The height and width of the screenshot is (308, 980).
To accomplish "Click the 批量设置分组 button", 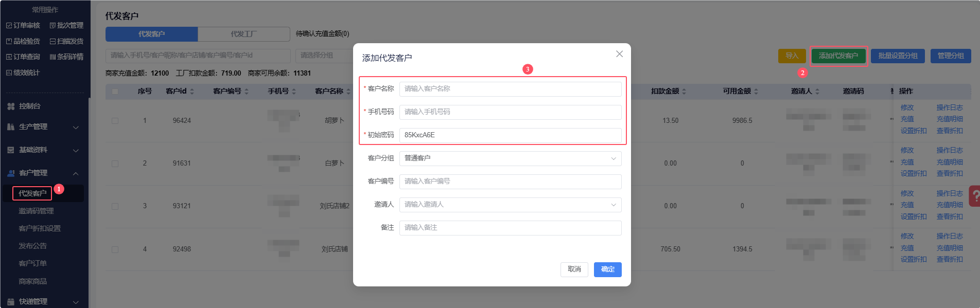I will pos(898,56).
